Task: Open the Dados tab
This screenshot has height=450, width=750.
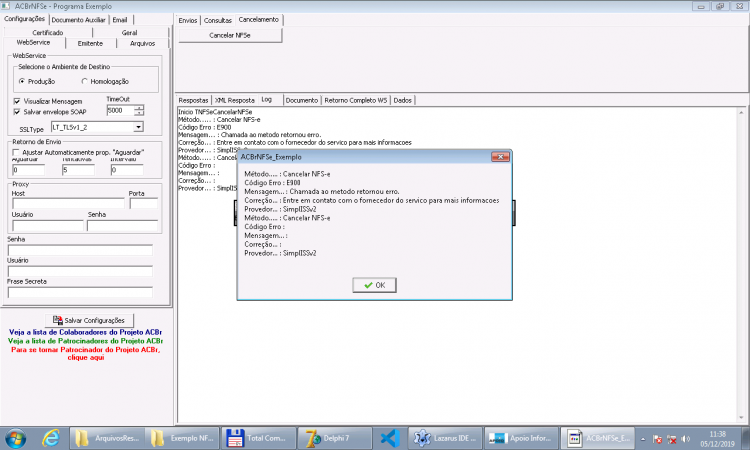Action: [403, 100]
